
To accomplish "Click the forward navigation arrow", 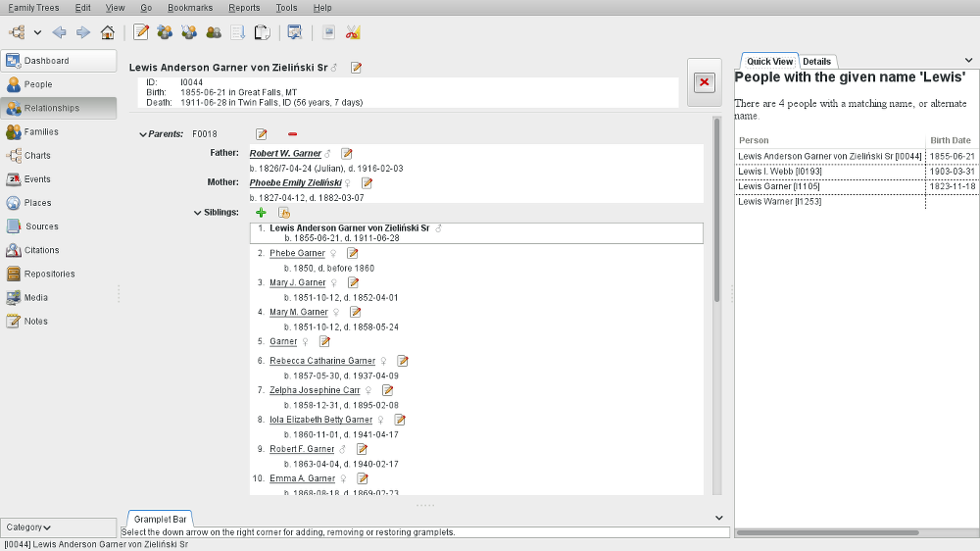I will pyautogui.click(x=83, y=32).
